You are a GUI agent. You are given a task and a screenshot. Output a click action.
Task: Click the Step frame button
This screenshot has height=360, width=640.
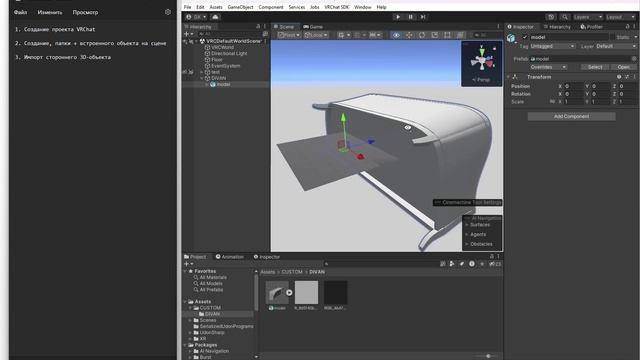tap(423, 17)
